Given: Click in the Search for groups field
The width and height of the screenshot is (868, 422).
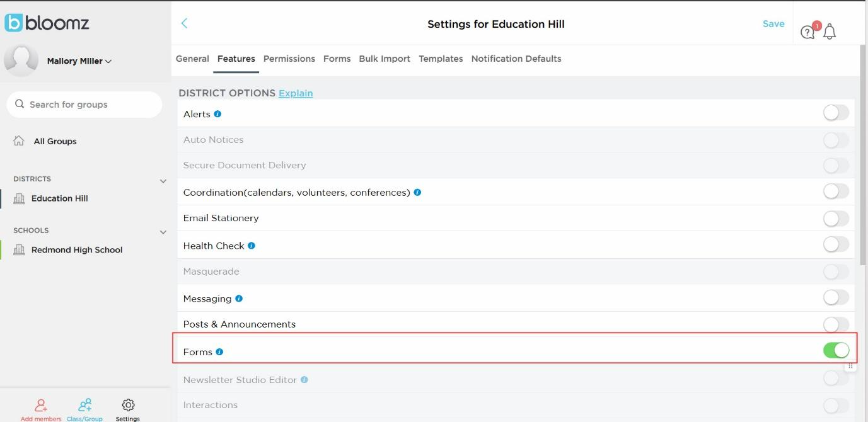Looking at the screenshot, I should (x=84, y=105).
